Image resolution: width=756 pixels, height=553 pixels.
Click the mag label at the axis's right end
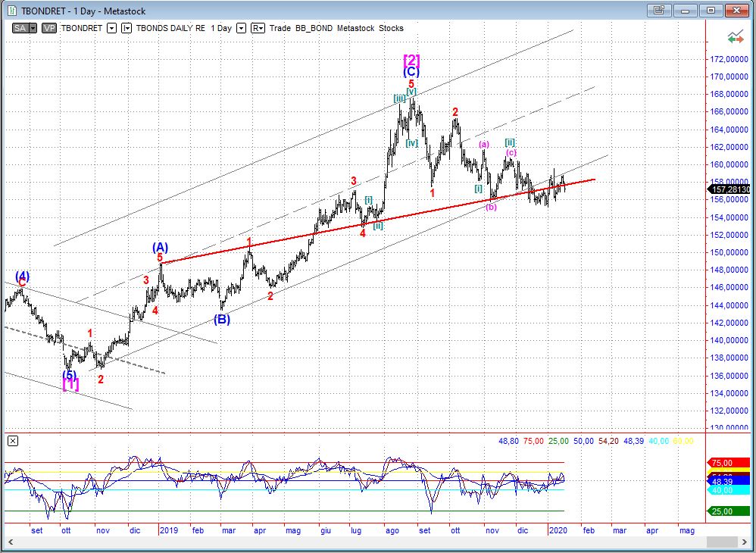coord(686,530)
